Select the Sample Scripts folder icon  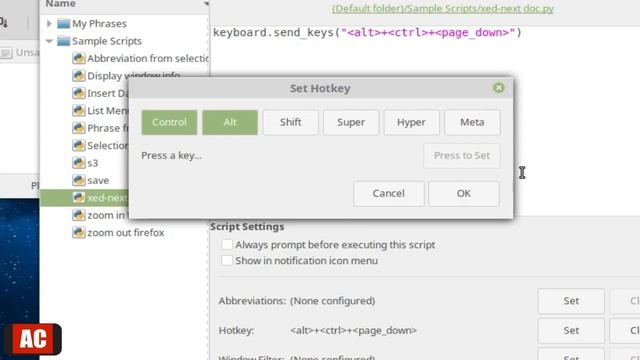click(x=63, y=41)
